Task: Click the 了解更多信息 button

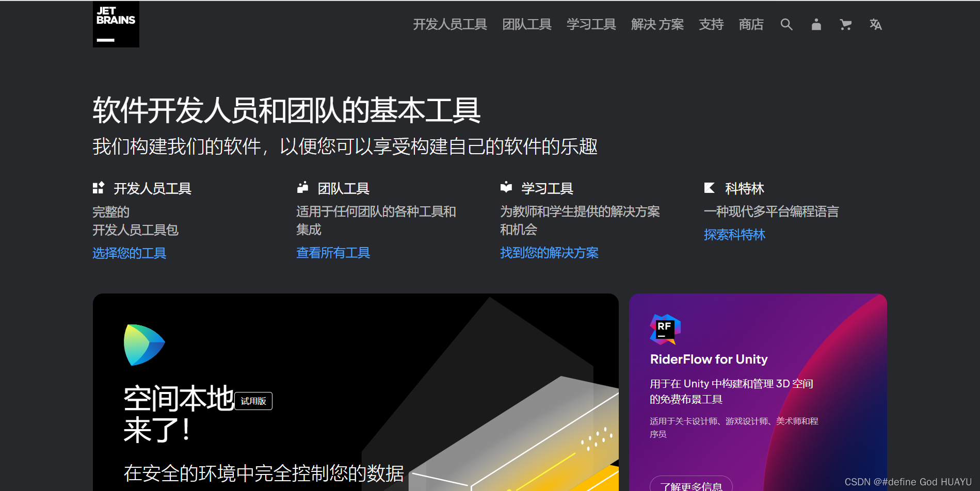Action: coord(691,484)
